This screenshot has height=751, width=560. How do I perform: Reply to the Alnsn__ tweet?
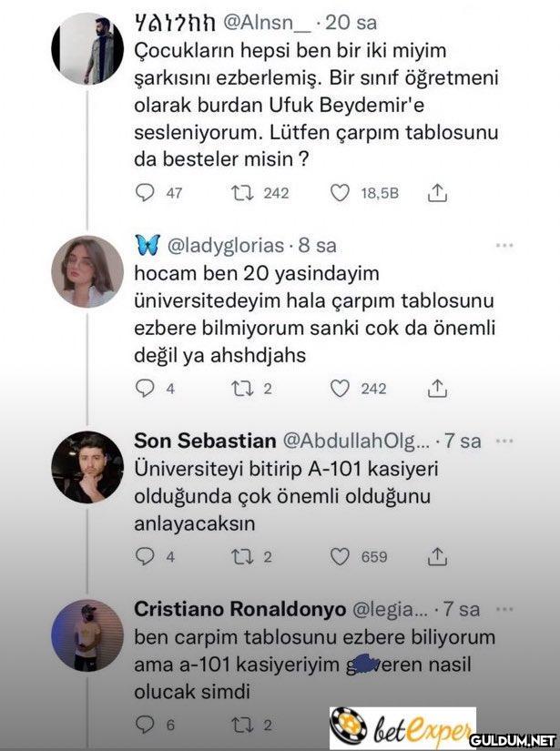point(145,192)
